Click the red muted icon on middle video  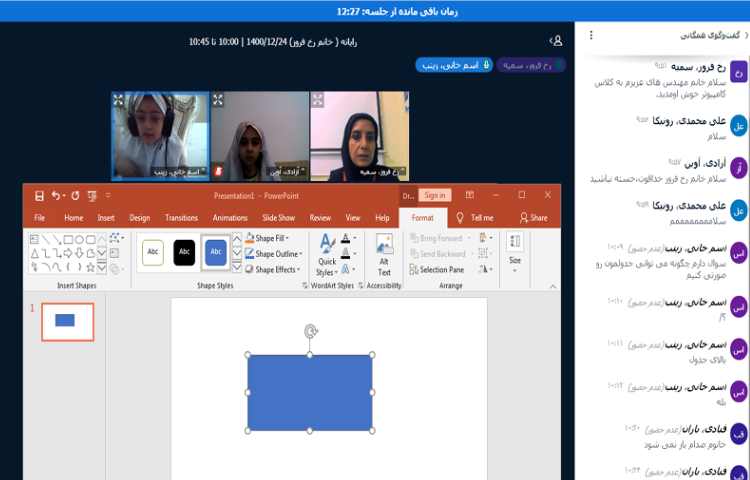point(219,171)
